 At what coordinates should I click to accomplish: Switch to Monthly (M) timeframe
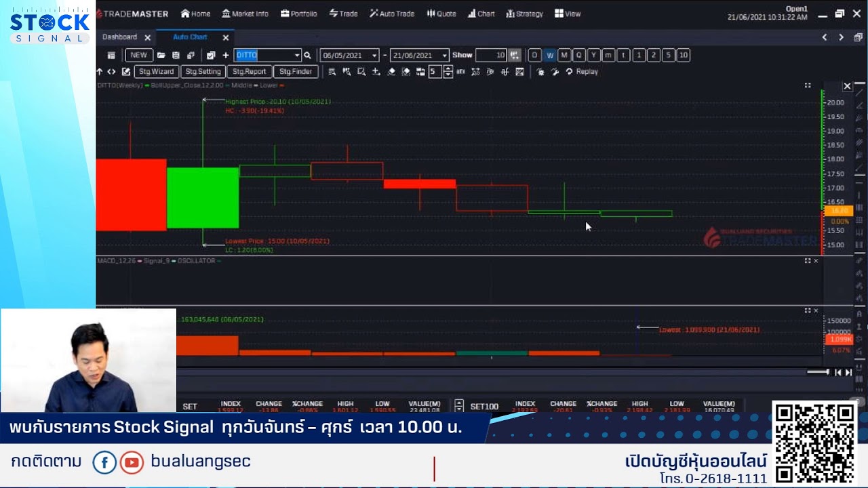[564, 56]
